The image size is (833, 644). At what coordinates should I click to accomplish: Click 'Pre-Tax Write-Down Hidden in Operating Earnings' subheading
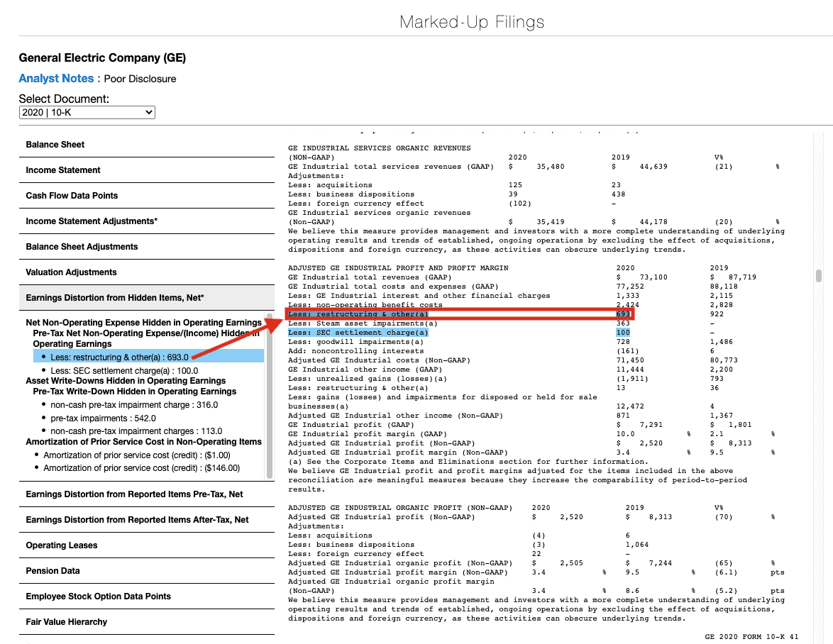point(134,392)
